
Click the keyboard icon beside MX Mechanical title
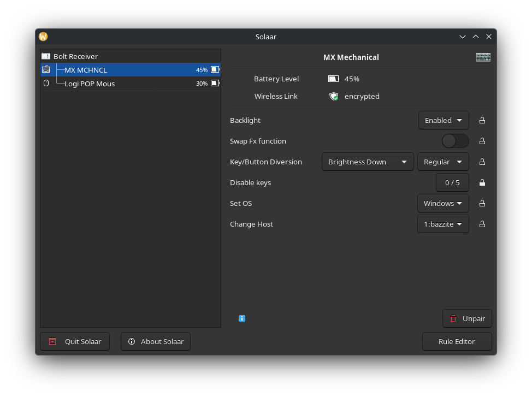tap(483, 57)
